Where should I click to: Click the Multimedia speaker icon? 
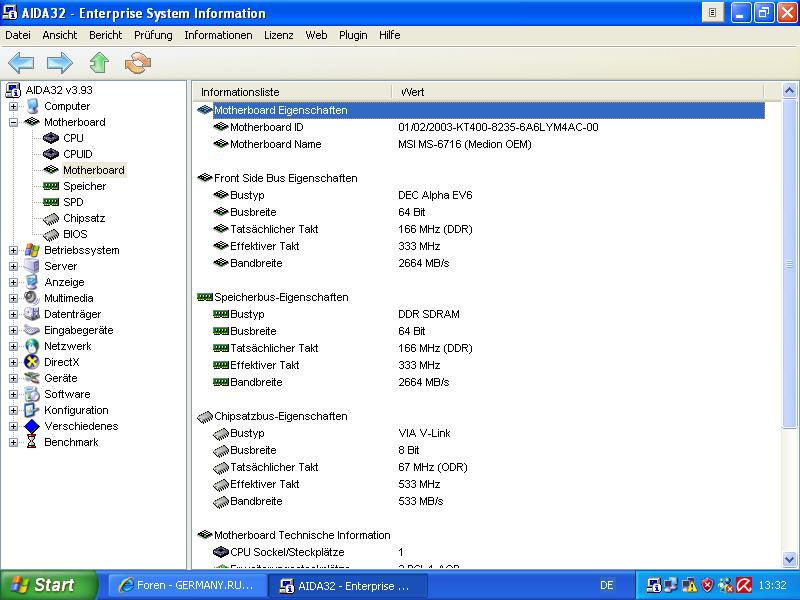pyautogui.click(x=32, y=298)
